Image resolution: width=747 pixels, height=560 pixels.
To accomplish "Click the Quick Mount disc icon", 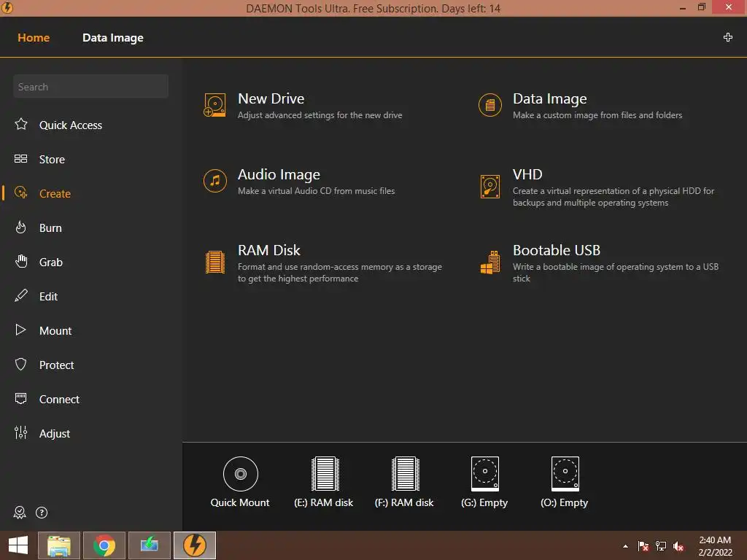I will click(x=241, y=474).
